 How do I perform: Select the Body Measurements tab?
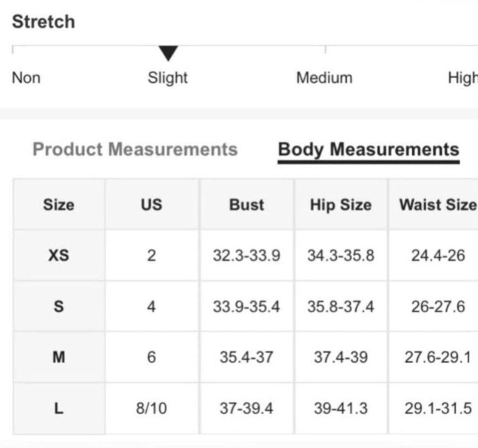pyautogui.click(x=368, y=150)
